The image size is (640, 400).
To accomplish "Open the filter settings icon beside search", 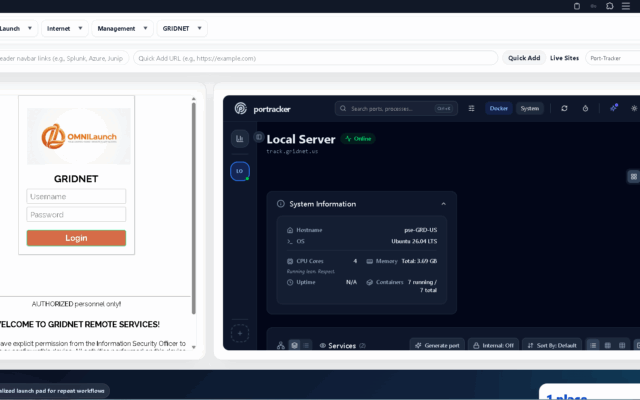I will point(471,109).
